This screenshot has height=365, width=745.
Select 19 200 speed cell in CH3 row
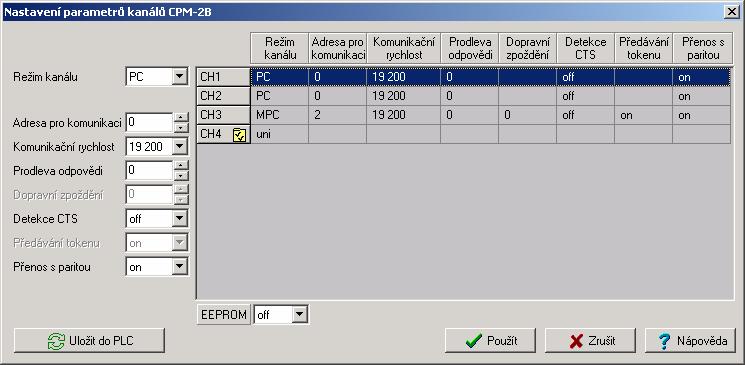[x=404, y=115]
